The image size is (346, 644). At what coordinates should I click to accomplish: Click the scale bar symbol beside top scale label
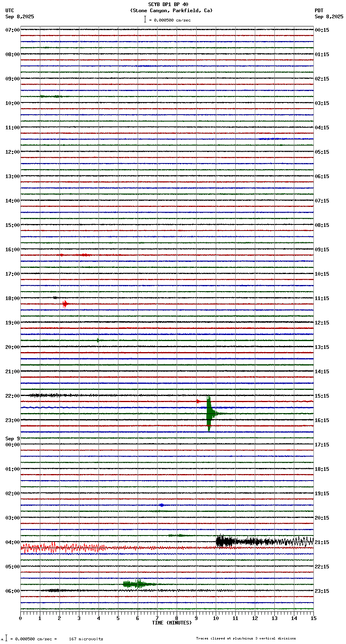[x=145, y=19]
